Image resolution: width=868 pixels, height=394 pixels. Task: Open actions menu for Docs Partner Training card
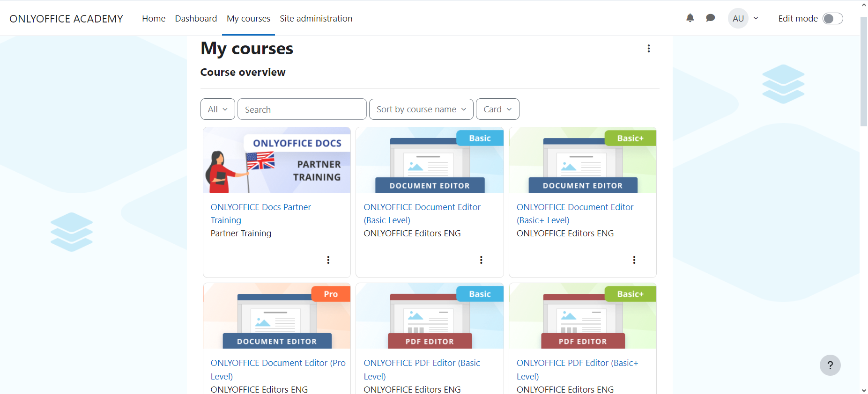pos(328,260)
